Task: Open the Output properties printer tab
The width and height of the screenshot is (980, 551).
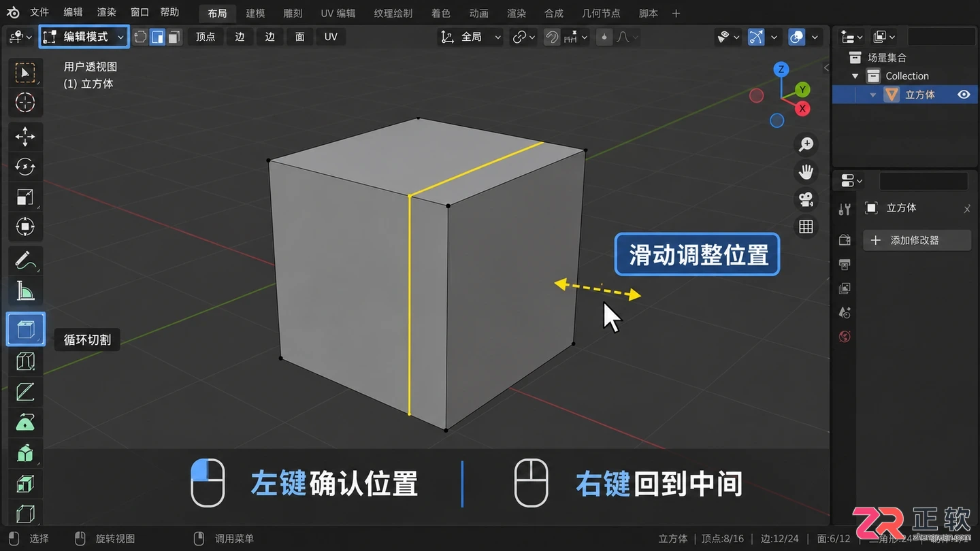Action: [845, 264]
